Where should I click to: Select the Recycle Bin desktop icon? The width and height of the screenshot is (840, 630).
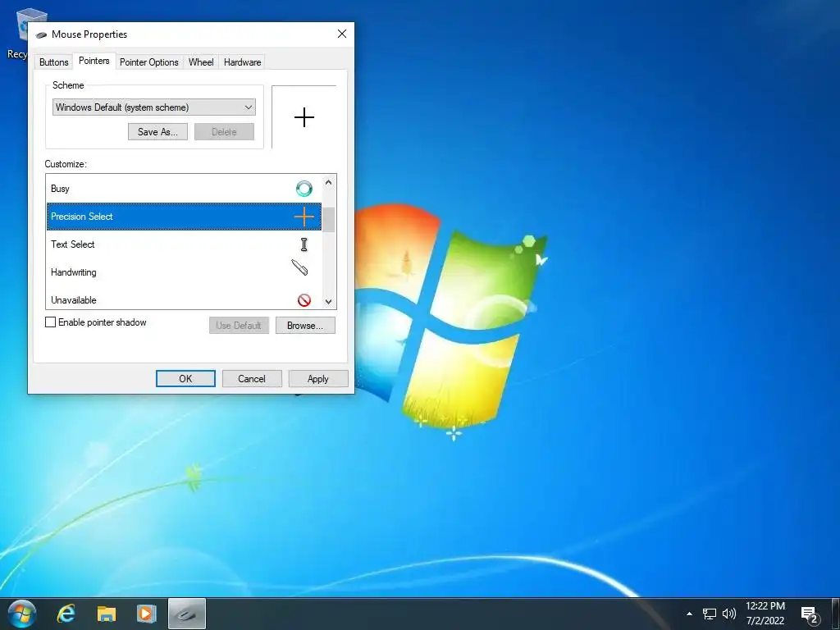click(x=19, y=33)
